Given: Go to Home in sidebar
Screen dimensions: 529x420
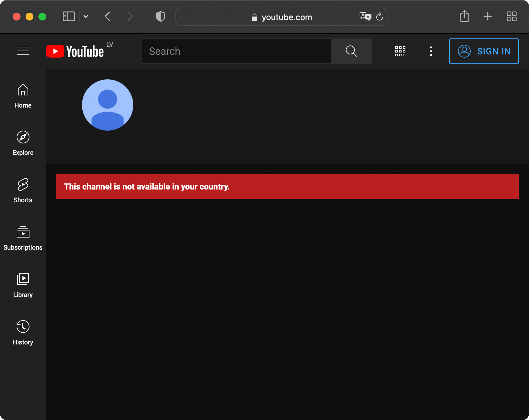Looking at the screenshot, I should point(23,96).
